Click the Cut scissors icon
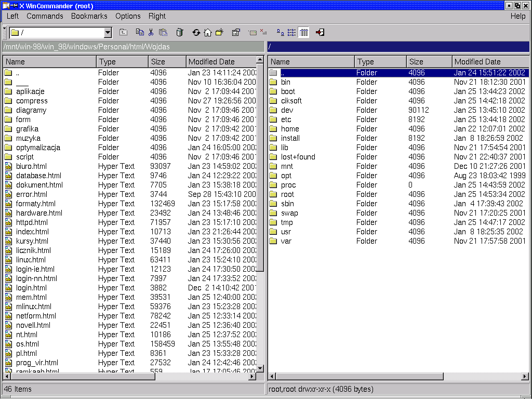532x399 pixels. tap(151, 32)
